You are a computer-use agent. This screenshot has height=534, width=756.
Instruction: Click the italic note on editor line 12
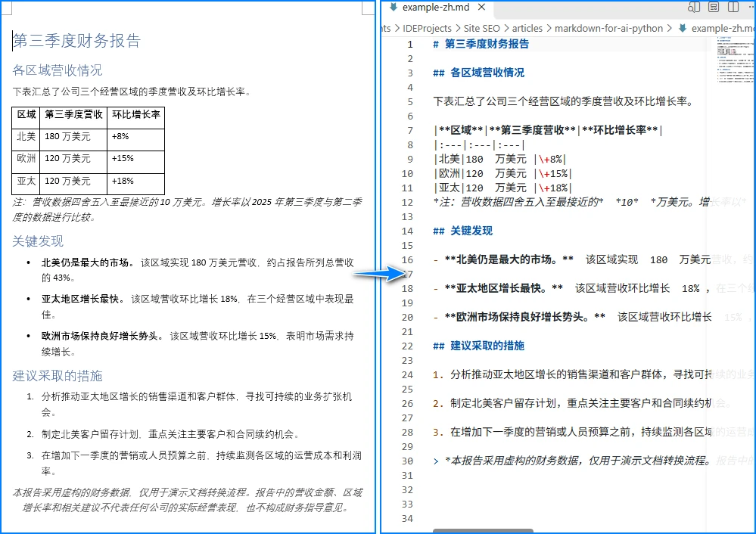tap(590, 202)
